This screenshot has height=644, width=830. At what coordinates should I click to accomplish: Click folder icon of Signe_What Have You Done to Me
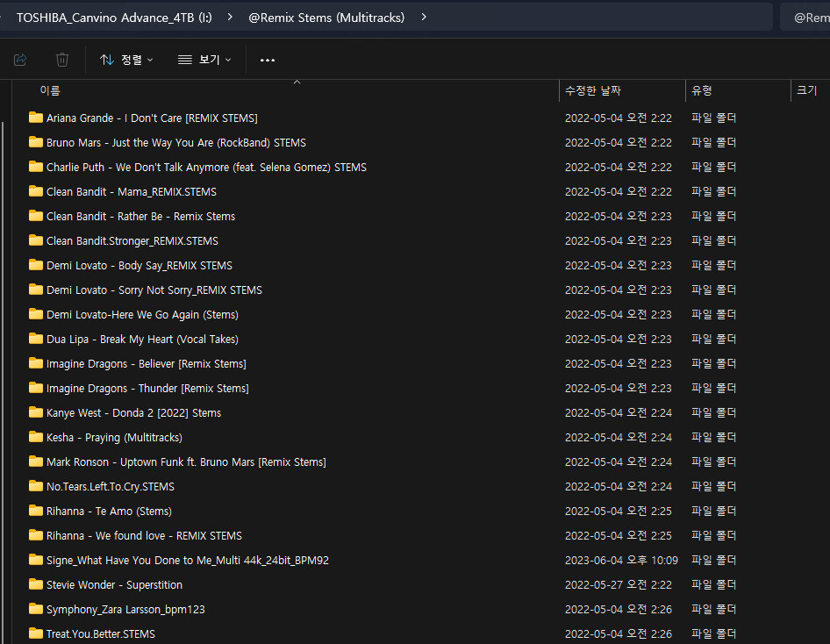tap(36, 560)
